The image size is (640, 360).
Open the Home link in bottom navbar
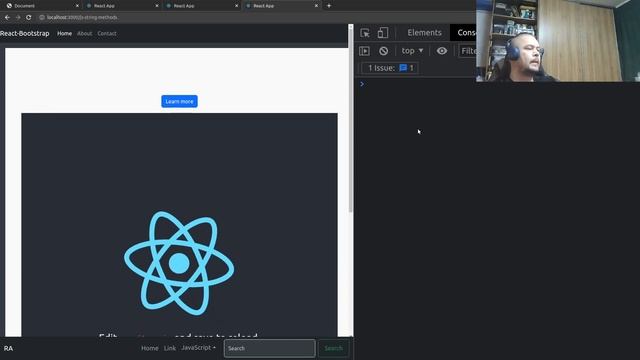coord(150,348)
